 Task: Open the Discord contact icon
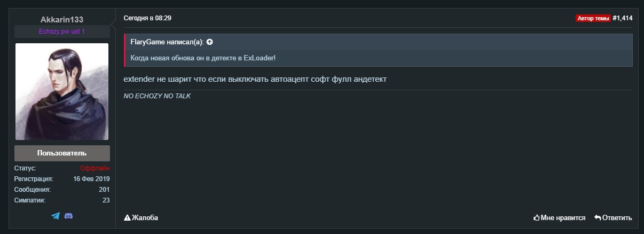68,216
